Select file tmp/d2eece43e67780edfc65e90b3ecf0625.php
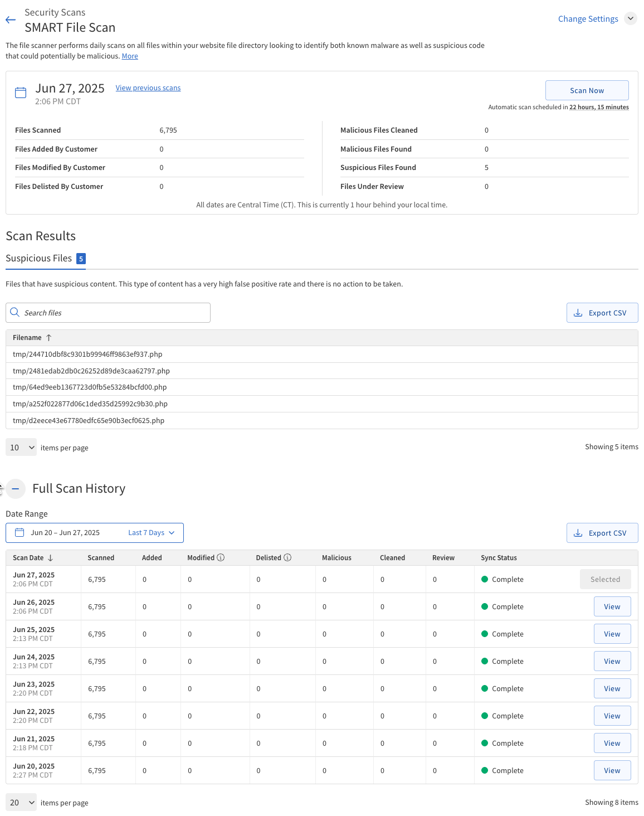644x816 pixels. (322, 421)
